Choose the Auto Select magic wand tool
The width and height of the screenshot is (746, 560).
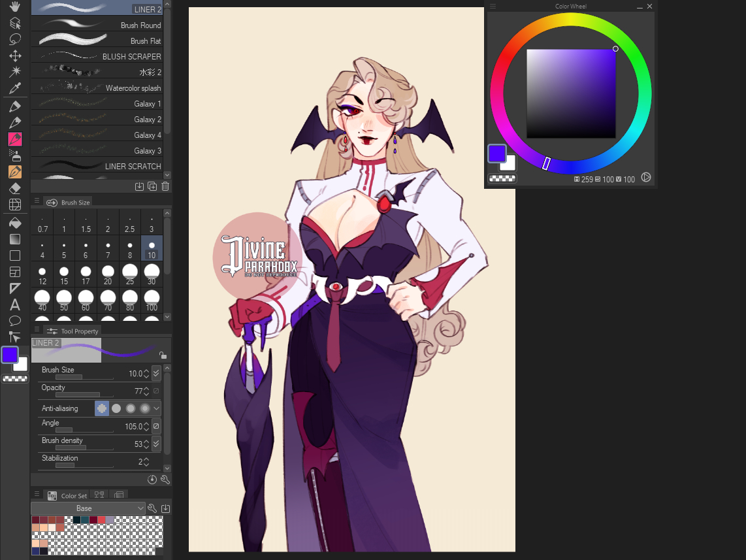[14, 72]
